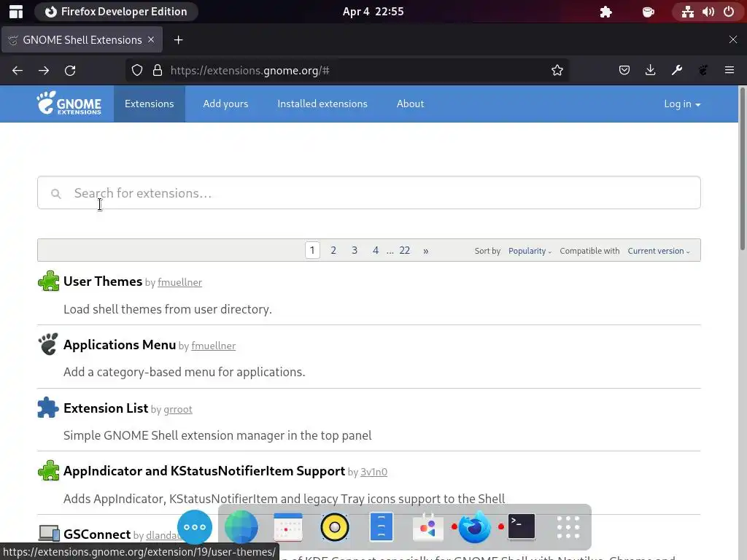Open the yellow music player dock icon
This screenshot has height=560, width=747.
pyautogui.click(x=334, y=527)
